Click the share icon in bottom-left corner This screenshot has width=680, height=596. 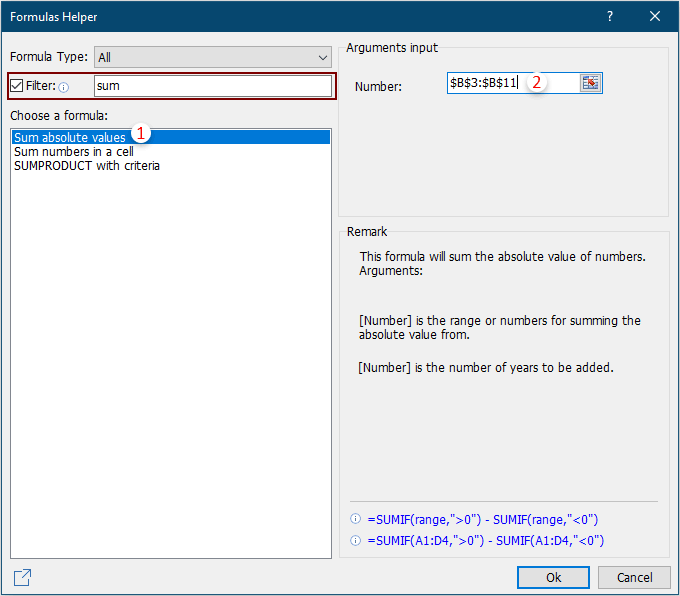coord(22,577)
